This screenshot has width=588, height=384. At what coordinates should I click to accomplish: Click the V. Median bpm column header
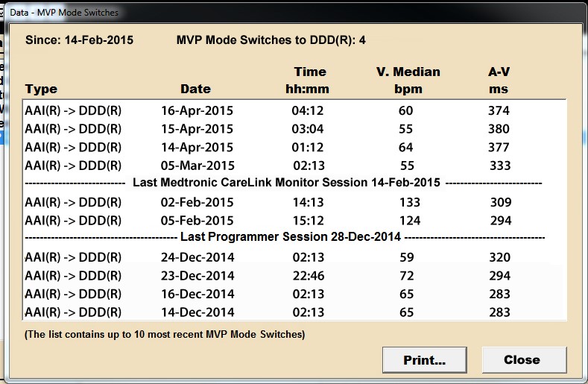pos(408,81)
